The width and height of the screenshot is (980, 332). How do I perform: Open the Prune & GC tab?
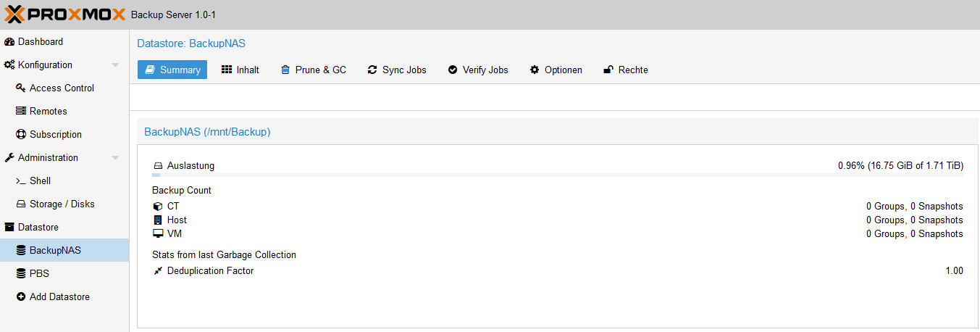[x=314, y=70]
